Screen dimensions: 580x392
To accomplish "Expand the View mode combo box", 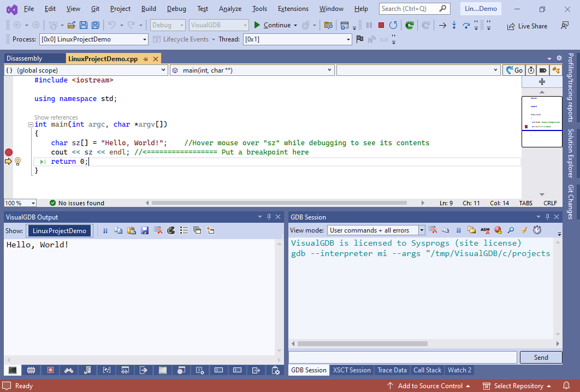I will [x=421, y=230].
